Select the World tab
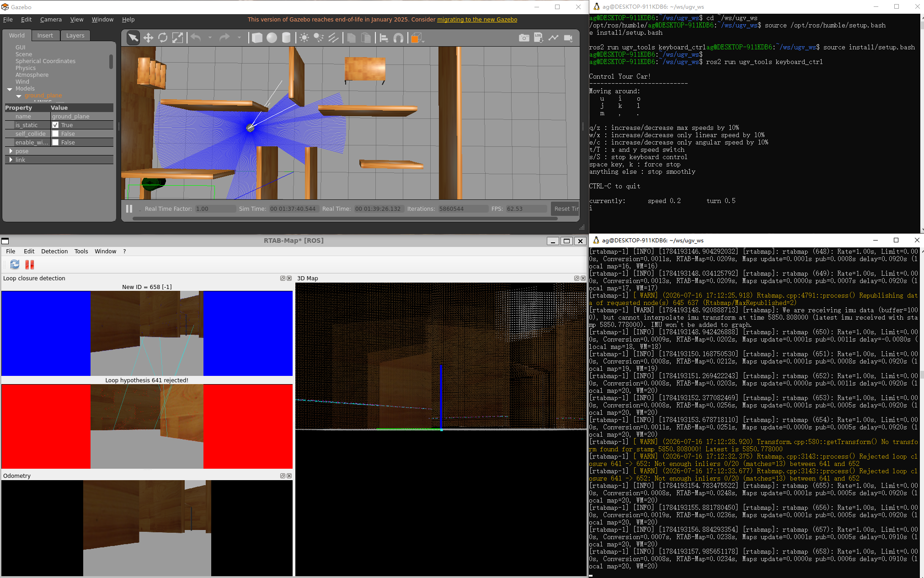Screen dimensions: 924x578 point(17,35)
